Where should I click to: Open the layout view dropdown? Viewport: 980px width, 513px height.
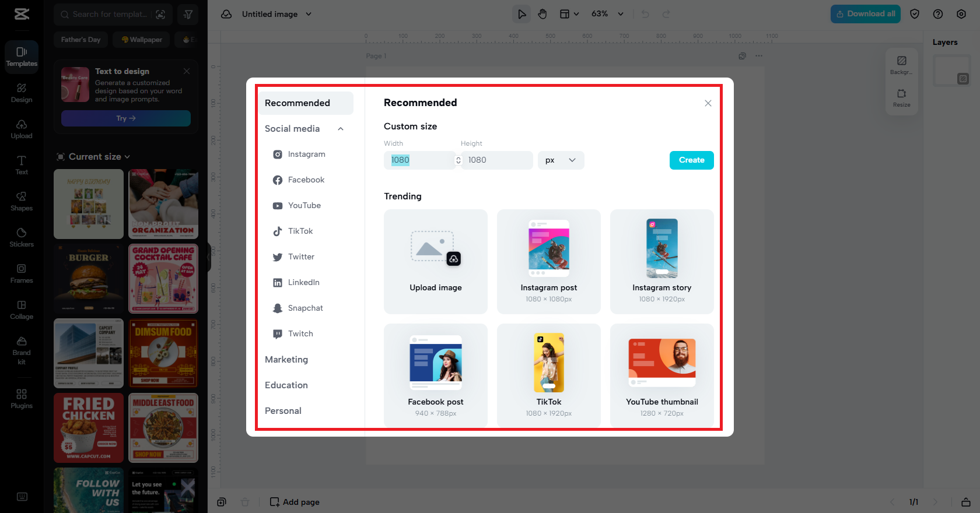pyautogui.click(x=569, y=14)
